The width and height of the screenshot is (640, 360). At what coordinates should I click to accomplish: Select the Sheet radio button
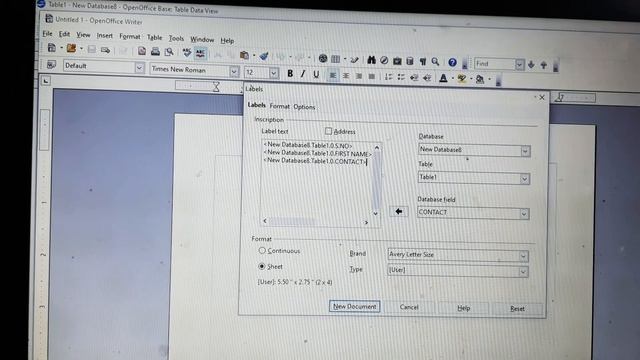pos(262,266)
